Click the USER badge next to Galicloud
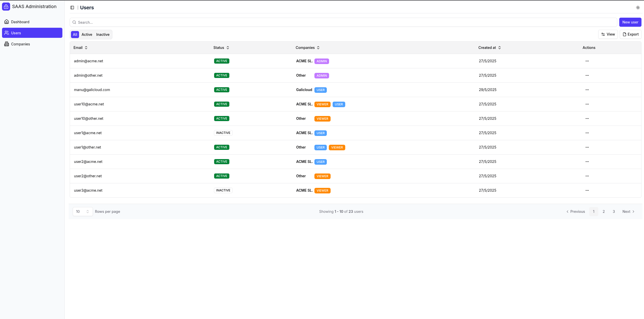This screenshot has height=319, width=644. [x=320, y=90]
